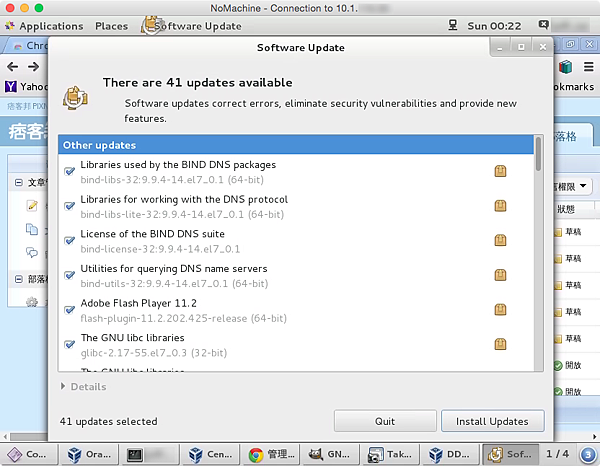Switch to DD... taskbar window

coord(452,455)
